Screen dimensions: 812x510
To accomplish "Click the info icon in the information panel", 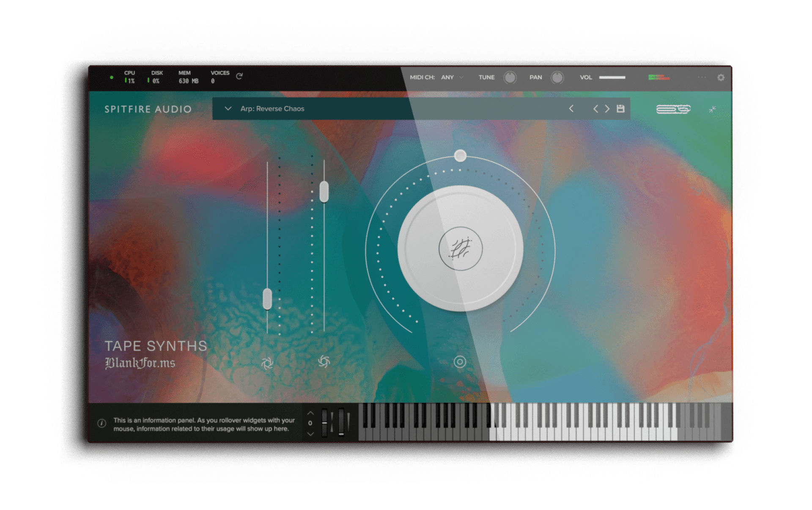I will pyautogui.click(x=102, y=424).
